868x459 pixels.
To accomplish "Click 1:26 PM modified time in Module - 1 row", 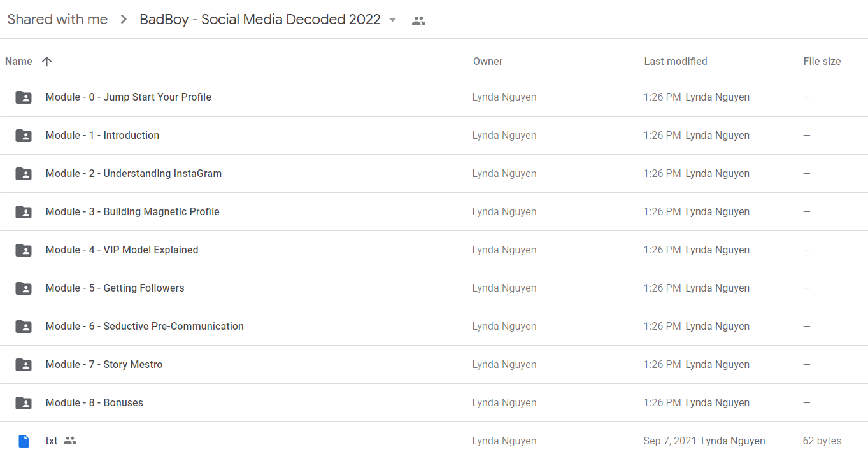I will 662,136.
